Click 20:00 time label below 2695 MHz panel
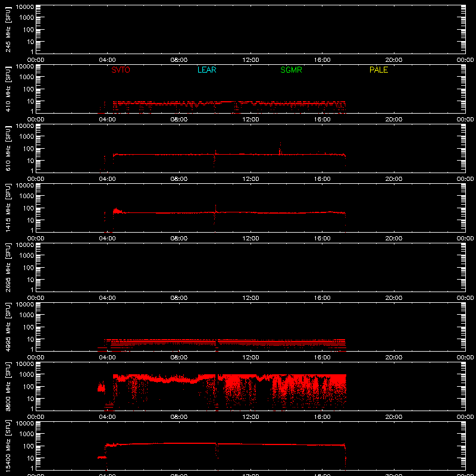The height and width of the screenshot is (476, 476). coord(394,298)
